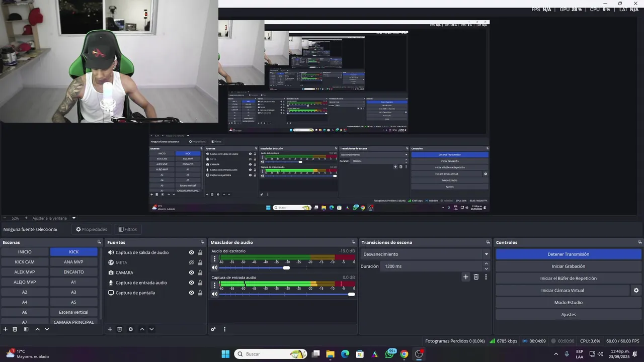The height and width of the screenshot is (362, 644).
Task: Open Filtros for selected source
Action: (128, 229)
